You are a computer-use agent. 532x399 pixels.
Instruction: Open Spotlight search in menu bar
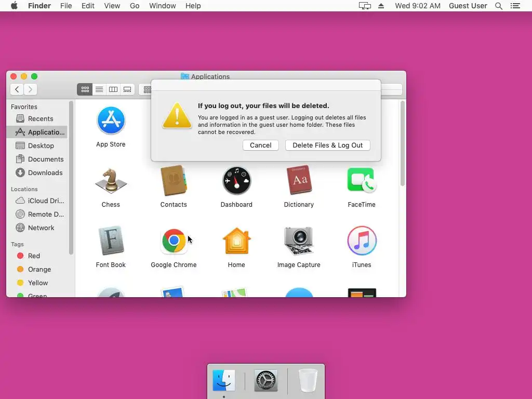pyautogui.click(x=499, y=6)
